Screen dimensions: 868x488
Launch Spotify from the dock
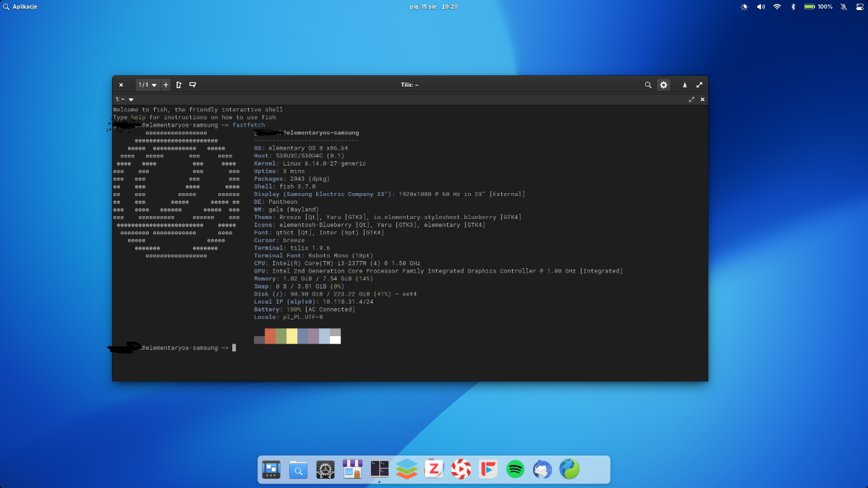click(x=515, y=469)
